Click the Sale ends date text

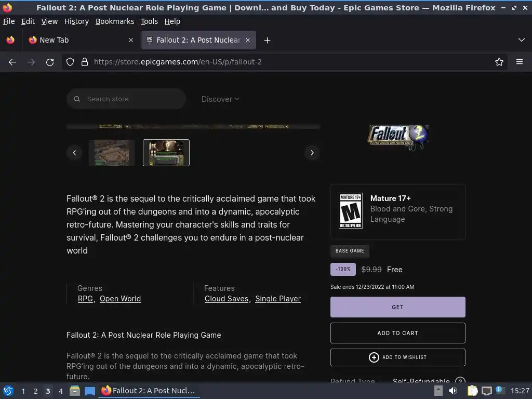click(372, 287)
